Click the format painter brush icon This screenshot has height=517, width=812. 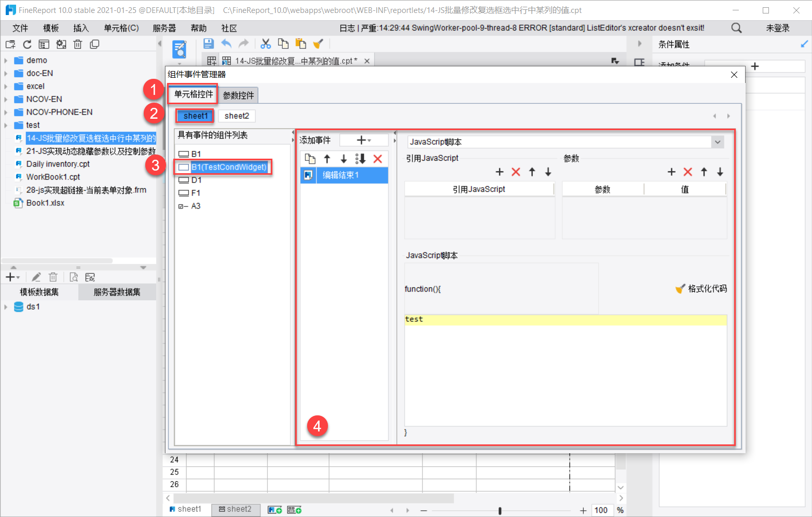(x=318, y=44)
